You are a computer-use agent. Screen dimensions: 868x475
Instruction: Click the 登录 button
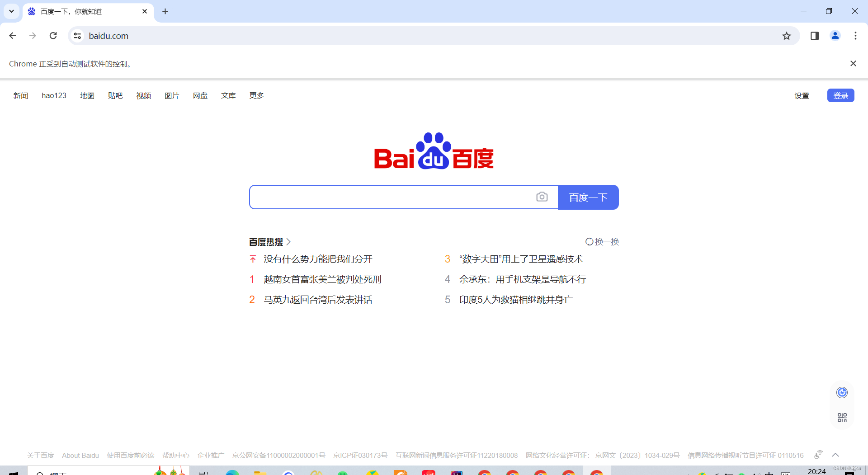[x=840, y=95]
